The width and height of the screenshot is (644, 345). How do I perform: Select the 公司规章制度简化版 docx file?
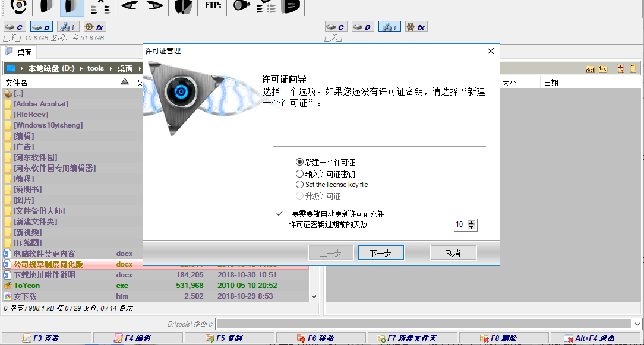pyautogui.click(x=72, y=264)
